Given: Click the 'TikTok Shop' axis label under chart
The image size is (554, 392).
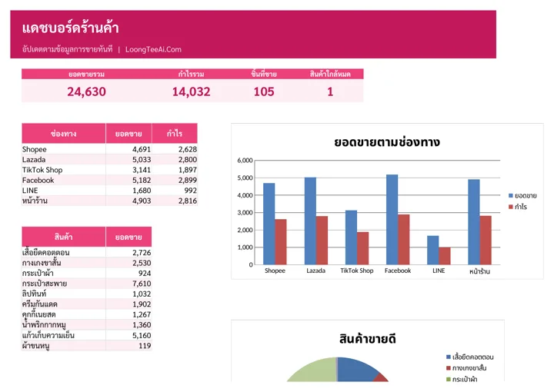Looking at the screenshot, I should point(357,271).
